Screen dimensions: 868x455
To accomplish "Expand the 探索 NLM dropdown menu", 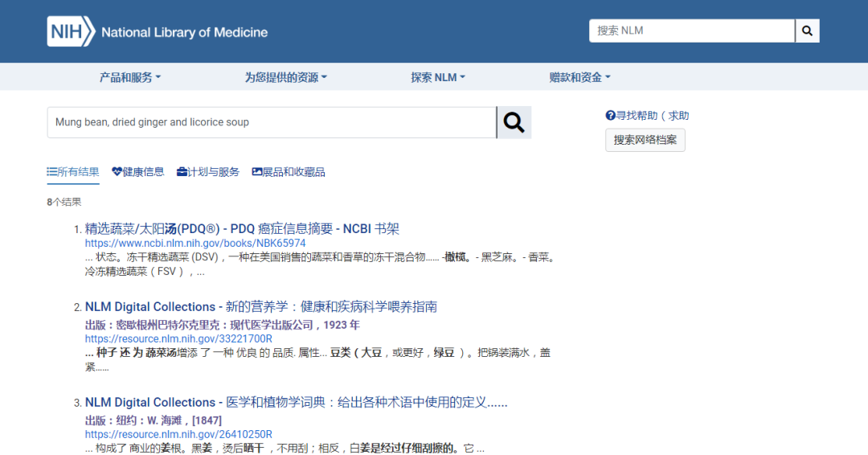I will click(438, 77).
